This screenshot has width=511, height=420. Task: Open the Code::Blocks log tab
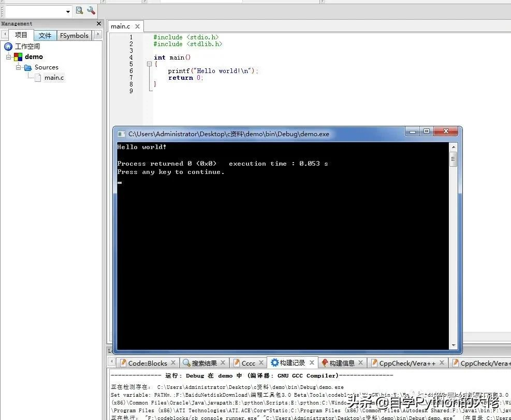[x=148, y=363]
